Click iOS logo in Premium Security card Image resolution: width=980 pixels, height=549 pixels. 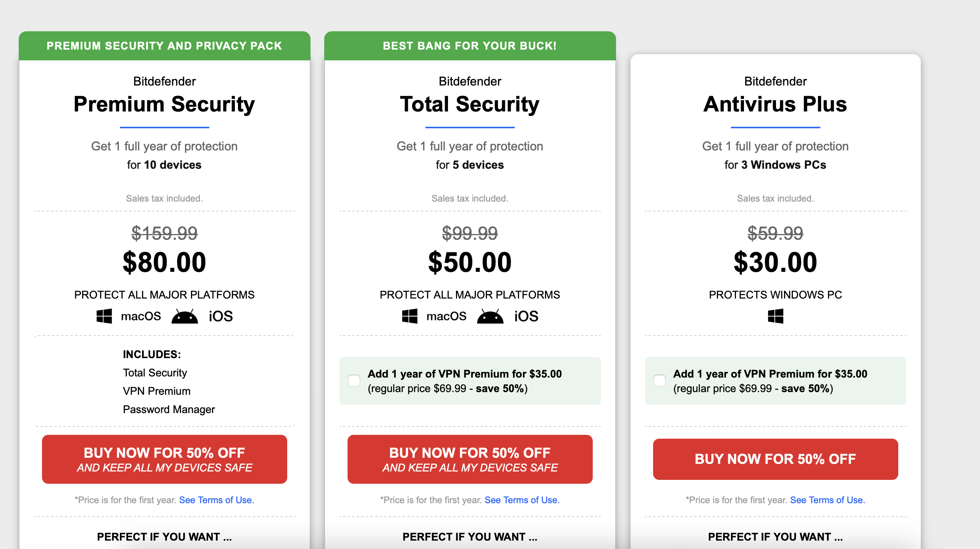(x=220, y=316)
